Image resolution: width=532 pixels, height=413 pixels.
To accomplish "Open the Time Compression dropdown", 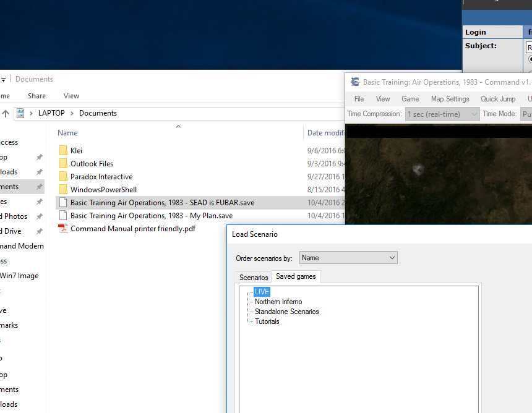I will coord(442,114).
